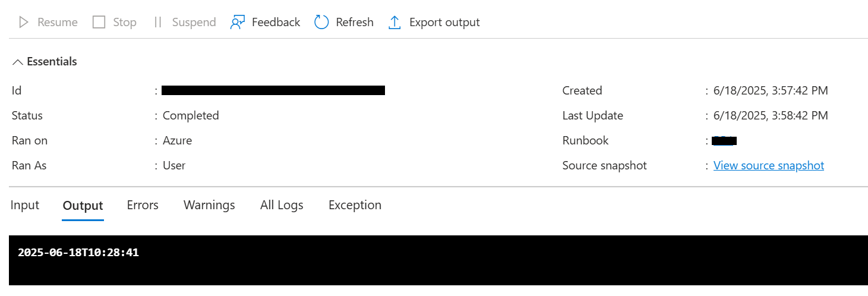Viewport: 868px width, 296px height.
Task: Click the Refresh circular arrow icon
Action: tap(321, 23)
